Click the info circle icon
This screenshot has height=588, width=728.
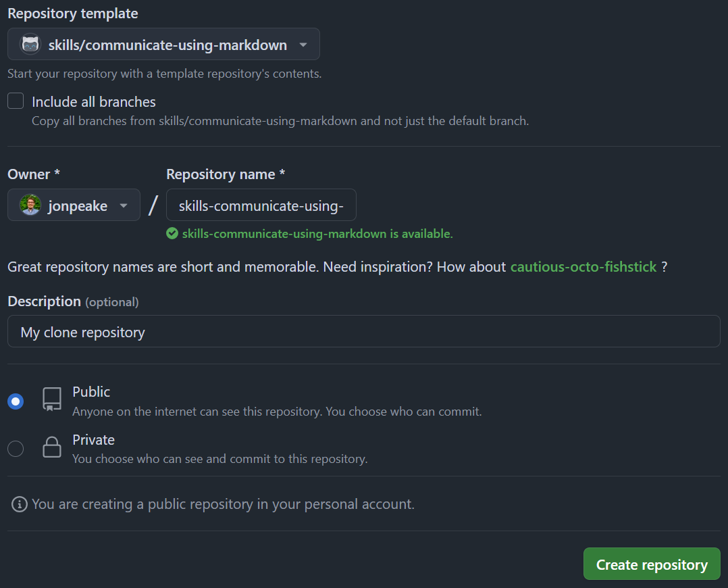[x=20, y=504]
